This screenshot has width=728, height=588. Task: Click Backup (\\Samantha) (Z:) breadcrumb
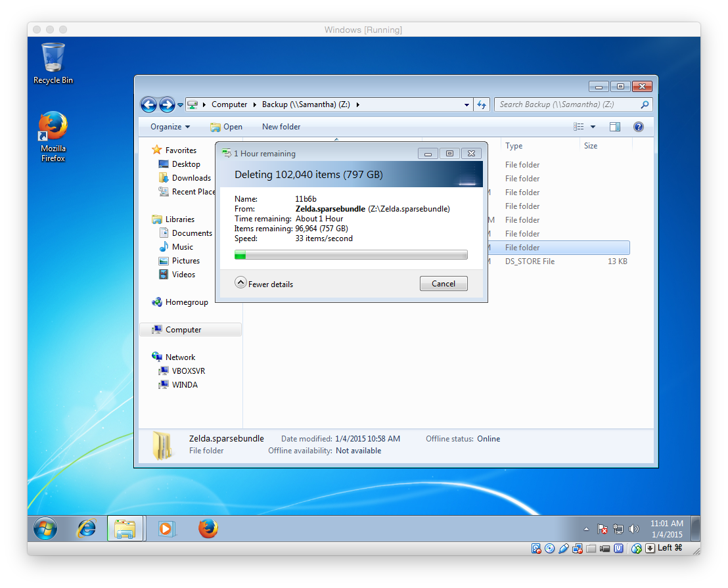306,104
